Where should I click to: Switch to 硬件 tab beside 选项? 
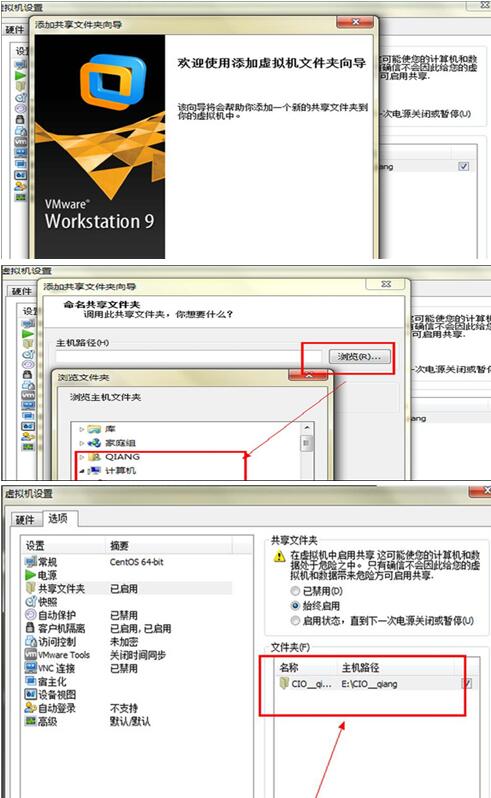(25, 520)
